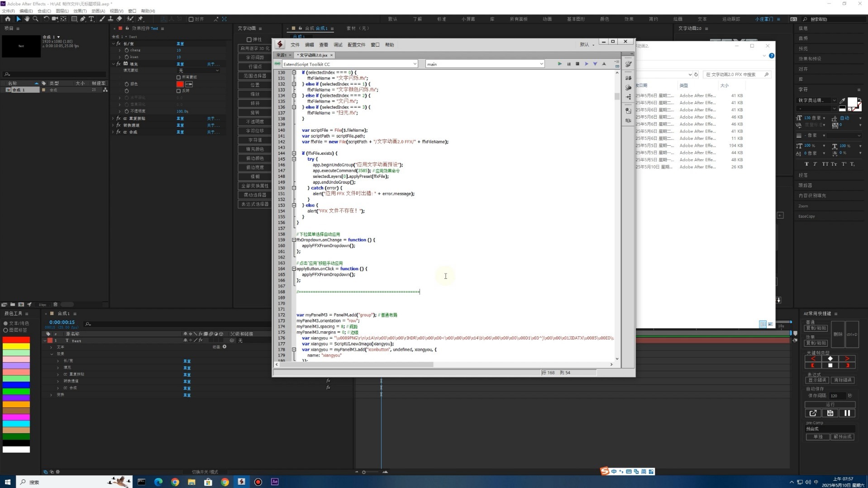Open File Explorer from the taskbar
Screen dimensions: 868x488
(191, 482)
